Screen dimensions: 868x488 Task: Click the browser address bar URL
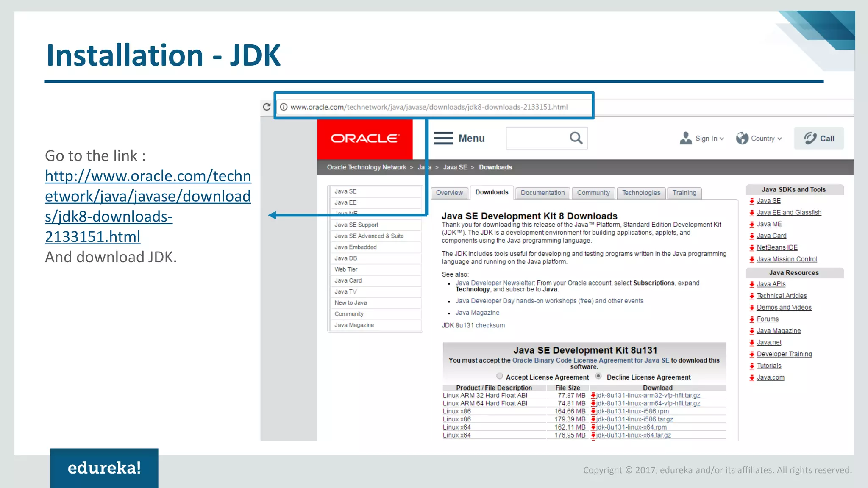pos(429,107)
